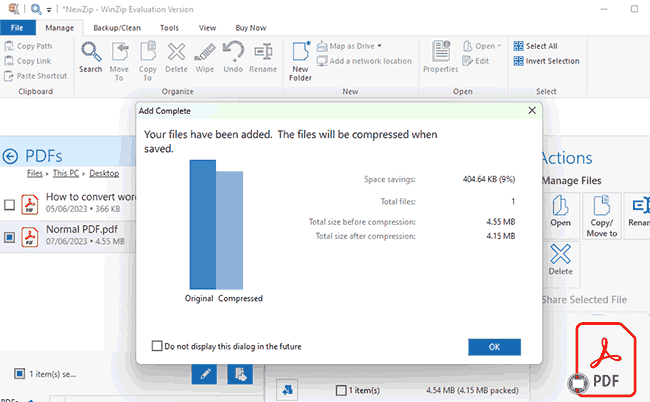This screenshot has width=650, height=402.
Task: Check 'Do not display this dialog in the future'
Action: coord(157,346)
